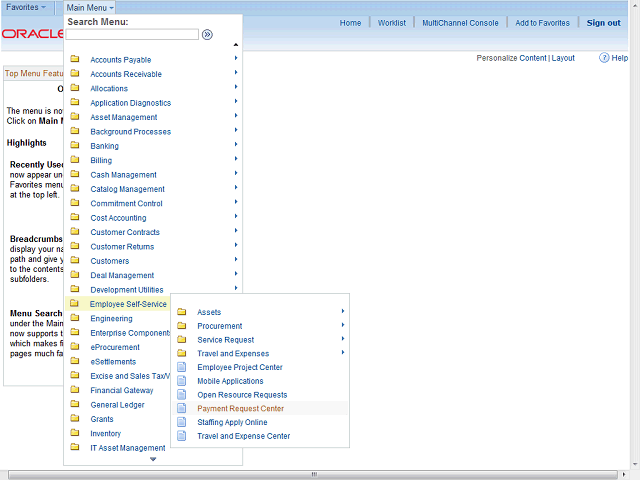This screenshot has height=480, width=640.
Task: Open the Cash Management menu entry
Action: click(x=123, y=175)
